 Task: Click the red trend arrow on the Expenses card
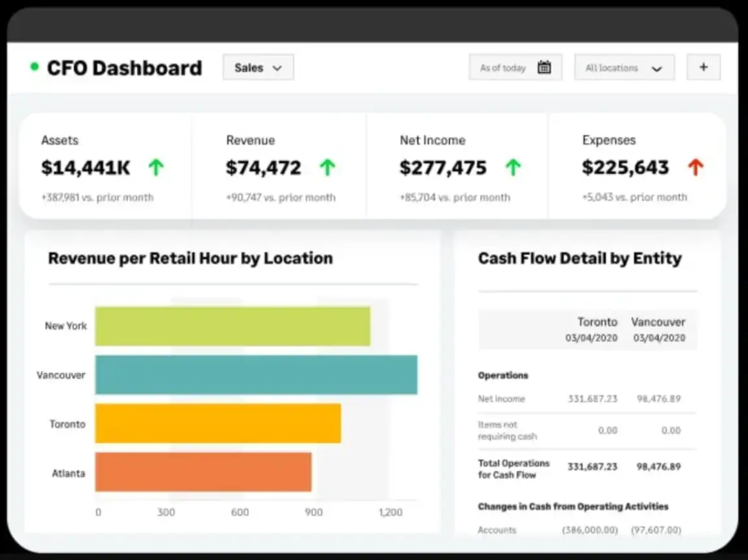(x=696, y=167)
